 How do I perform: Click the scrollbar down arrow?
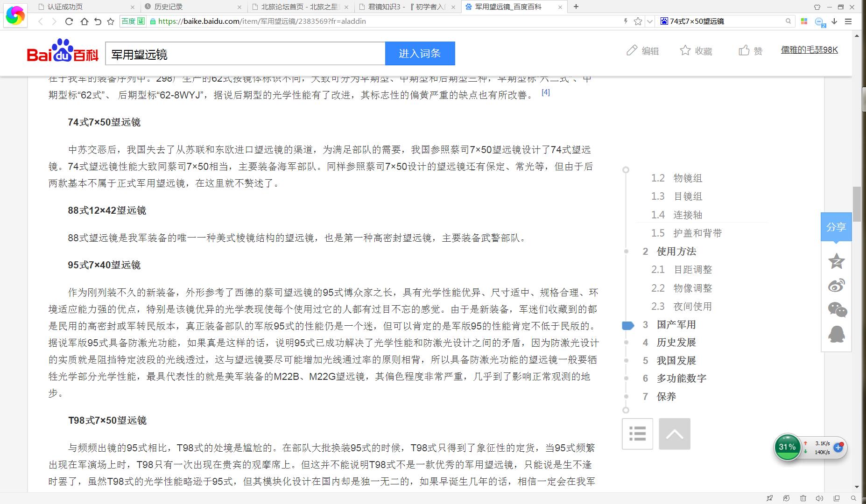[857, 487]
